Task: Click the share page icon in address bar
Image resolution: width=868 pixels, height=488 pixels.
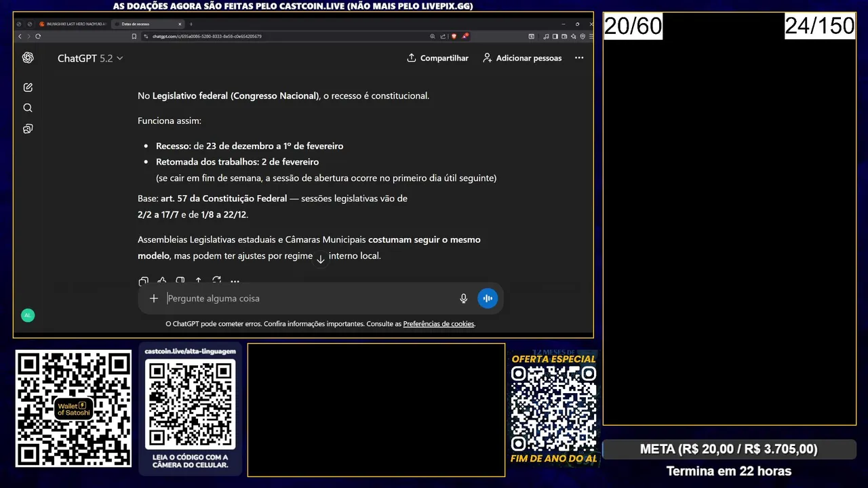Action: (443, 36)
